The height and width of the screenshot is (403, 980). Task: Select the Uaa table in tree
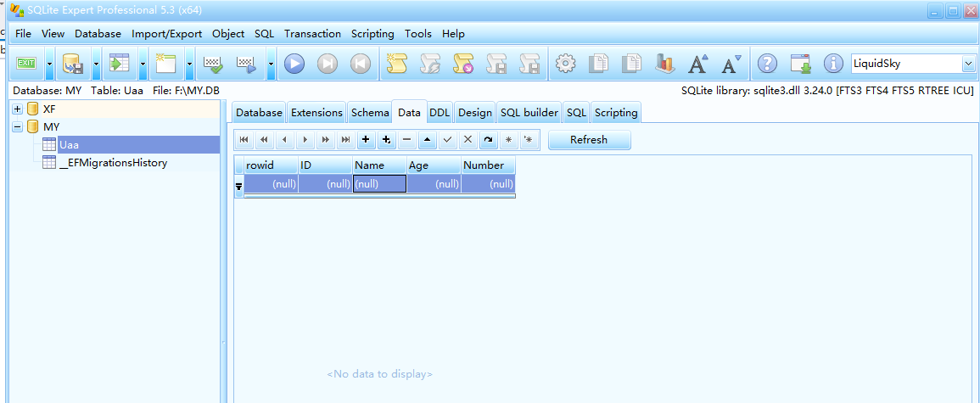coord(69,145)
